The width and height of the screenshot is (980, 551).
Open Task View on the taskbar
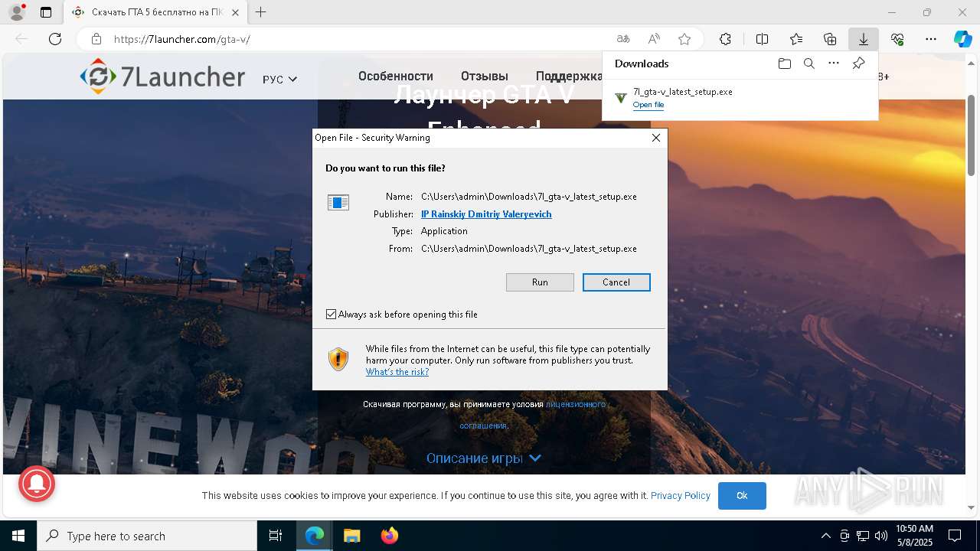(x=276, y=536)
